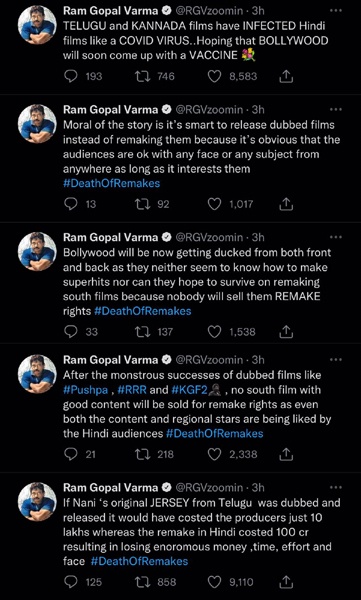
Task: Open the first tweet's profile picture
Action: coord(38,24)
